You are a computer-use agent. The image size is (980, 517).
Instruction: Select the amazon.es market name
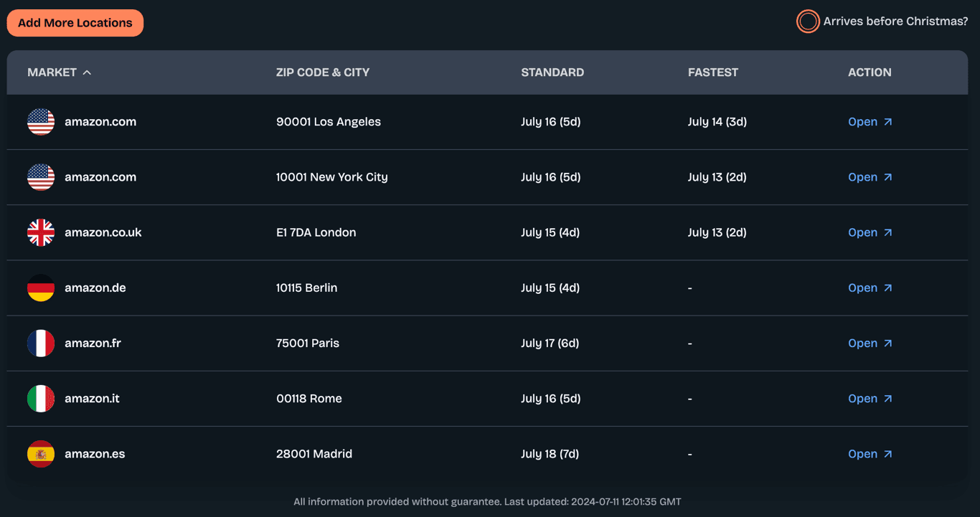[x=95, y=454]
